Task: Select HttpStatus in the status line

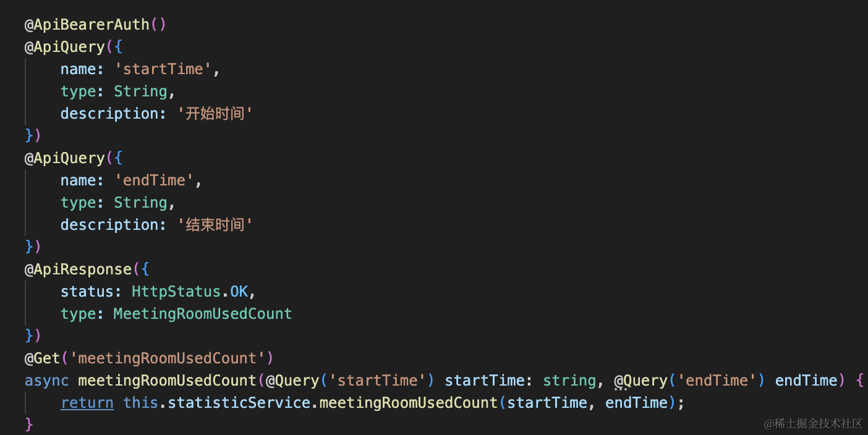Action: click(177, 292)
